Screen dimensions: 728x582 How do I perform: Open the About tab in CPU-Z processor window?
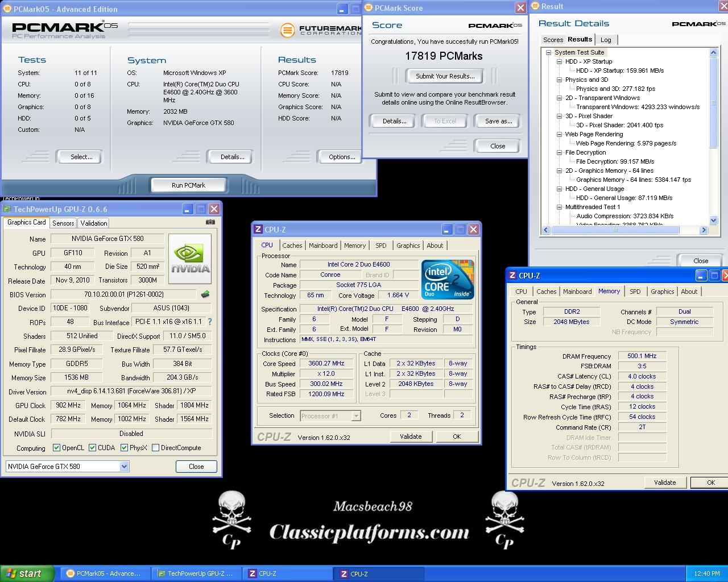pos(435,246)
